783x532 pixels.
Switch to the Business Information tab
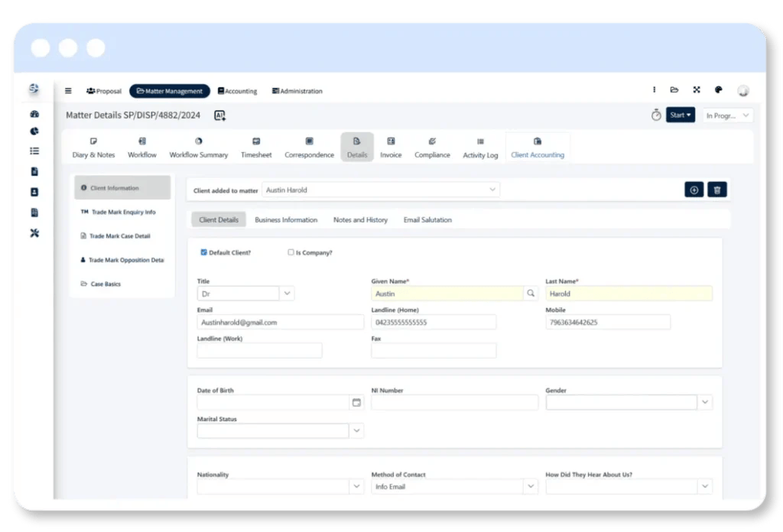(286, 220)
